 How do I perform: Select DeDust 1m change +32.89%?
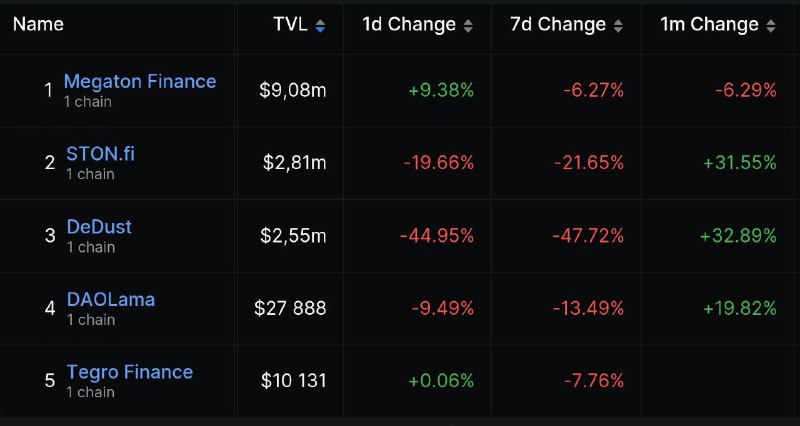pyautogui.click(x=738, y=236)
